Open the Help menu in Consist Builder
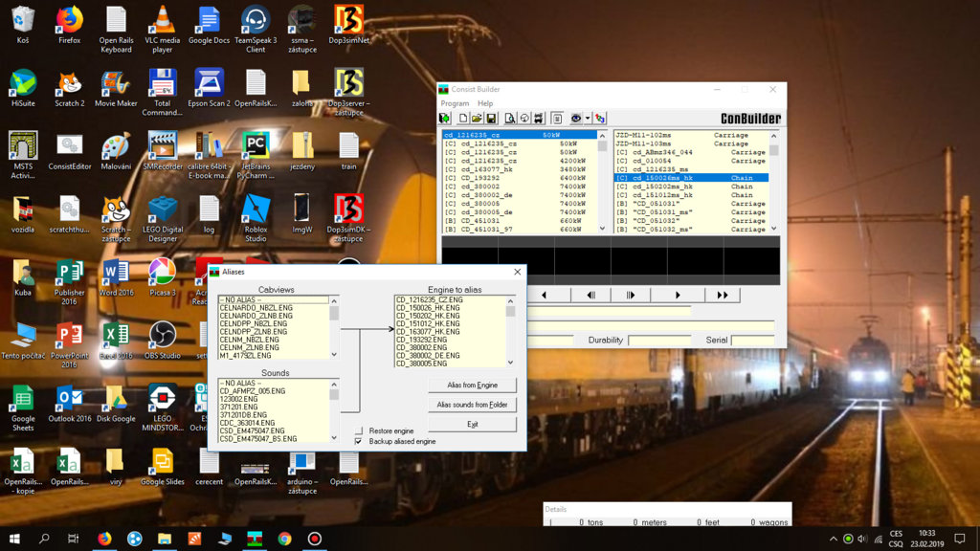This screenshot has height=551, width=980. [485, 103]
